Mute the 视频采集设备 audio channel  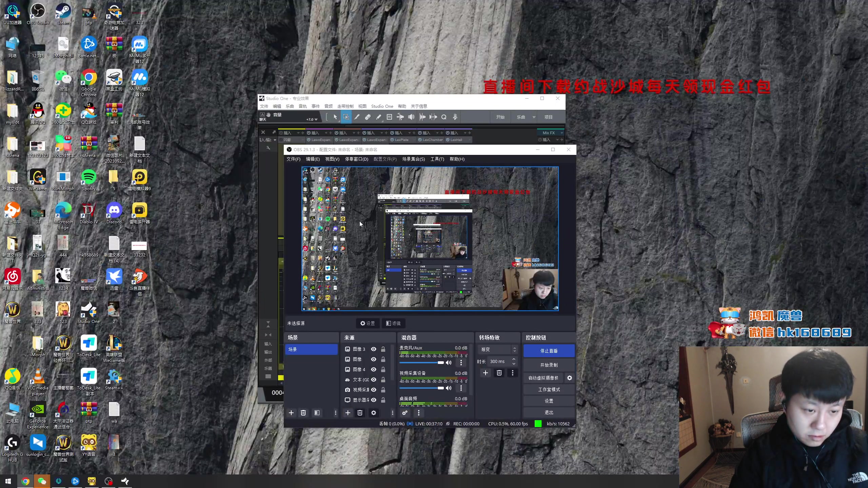click(x=449, y=388)
